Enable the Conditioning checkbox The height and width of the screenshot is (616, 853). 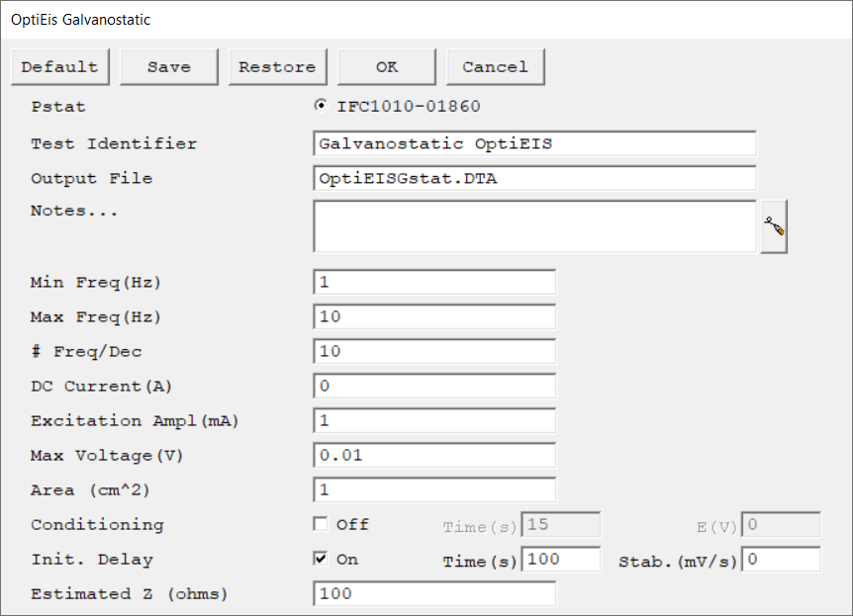click(x=321, y=524)
